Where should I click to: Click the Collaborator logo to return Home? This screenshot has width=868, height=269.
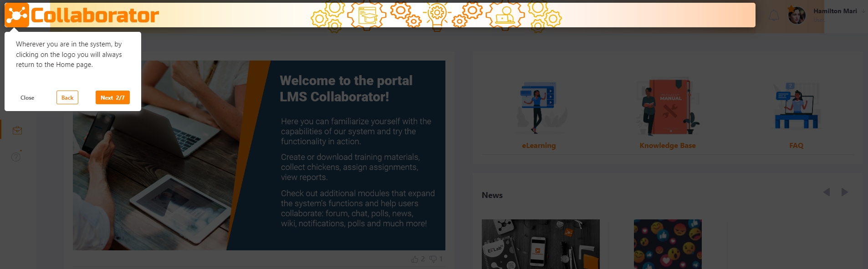point(82,15)
